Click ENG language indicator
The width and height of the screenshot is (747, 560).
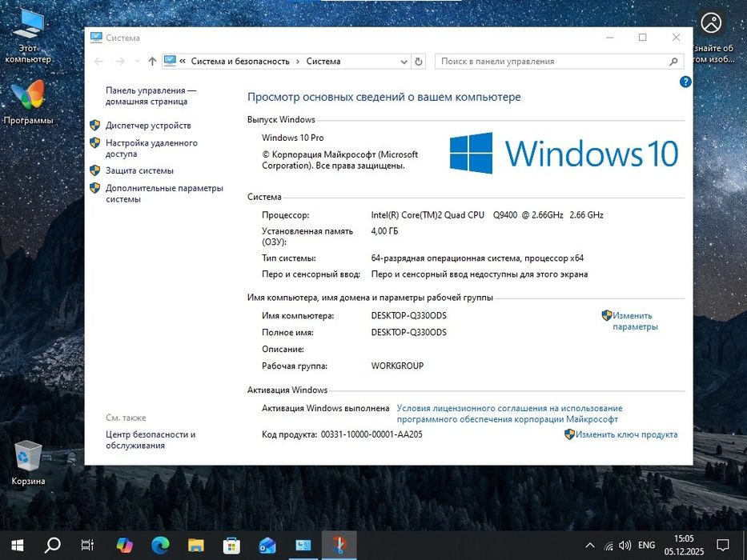tap(646, 546)
